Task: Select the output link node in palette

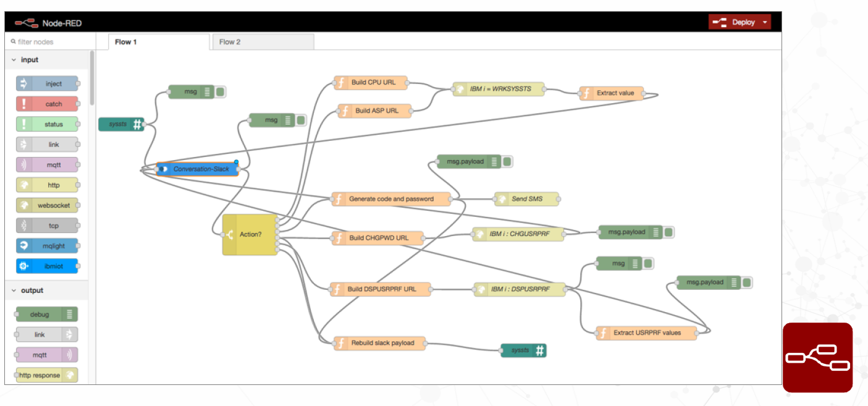Action: 47,334
